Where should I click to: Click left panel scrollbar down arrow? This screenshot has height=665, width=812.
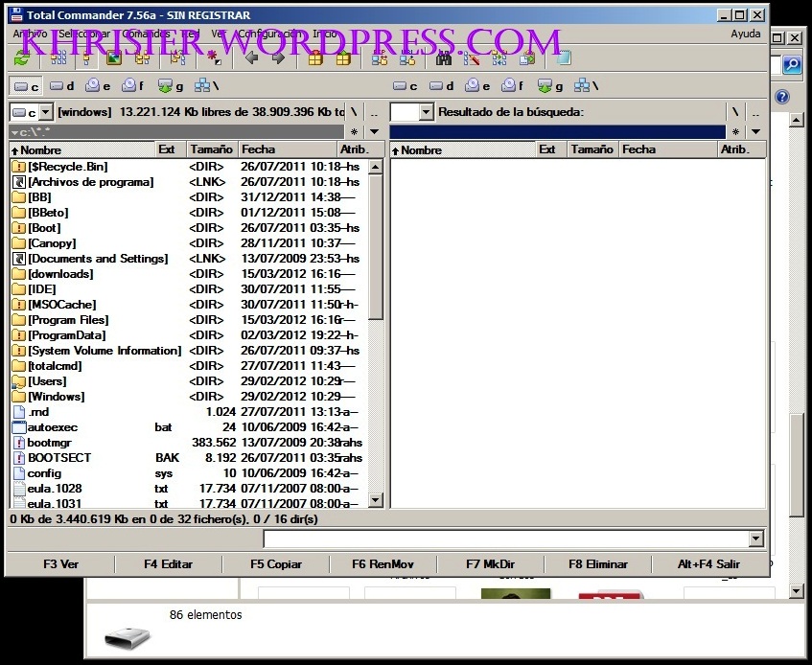(x=376, y=500)
